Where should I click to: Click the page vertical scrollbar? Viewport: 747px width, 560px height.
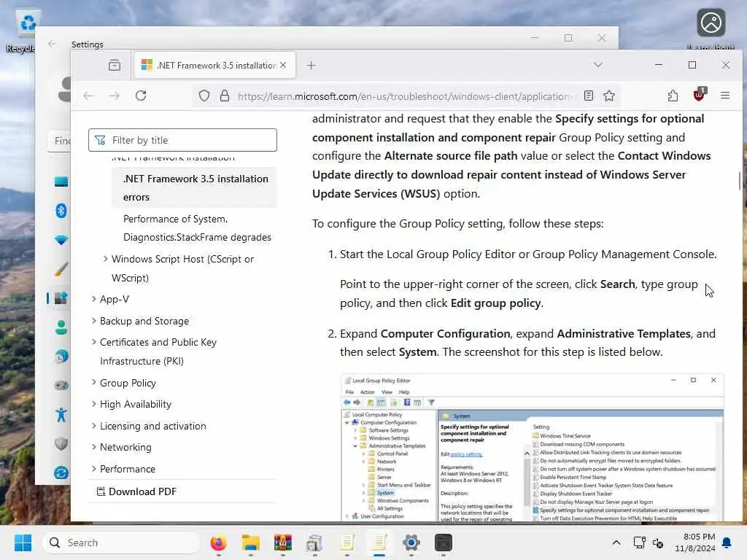(x=740, y=181)
